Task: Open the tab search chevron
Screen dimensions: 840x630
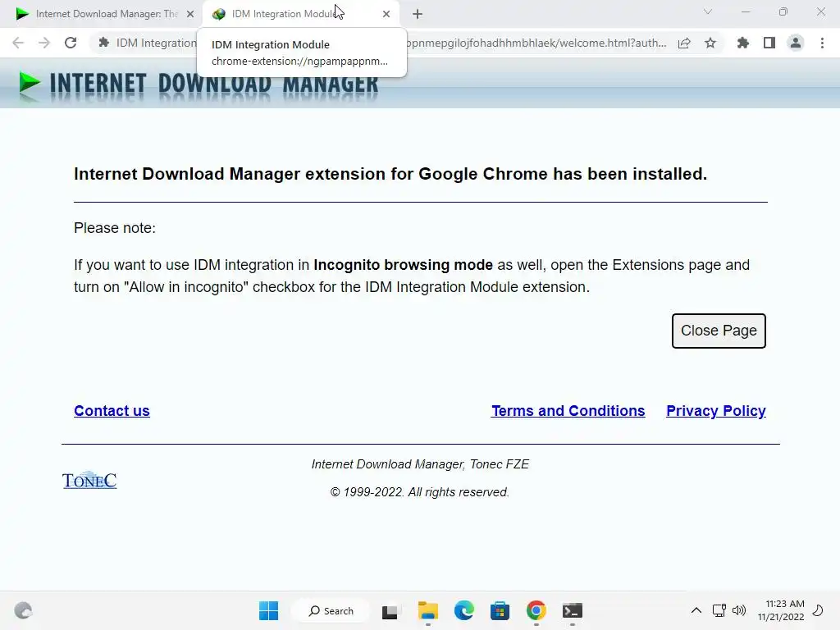Action: [x=708, y=11]
